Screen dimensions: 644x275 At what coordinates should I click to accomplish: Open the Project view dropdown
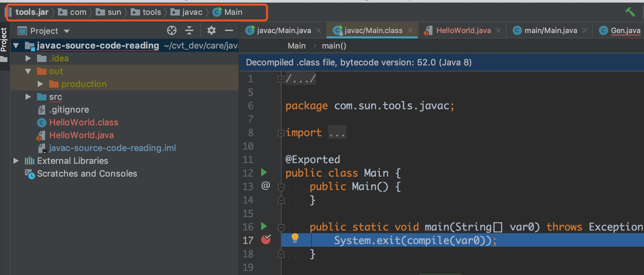click(67, 31)
